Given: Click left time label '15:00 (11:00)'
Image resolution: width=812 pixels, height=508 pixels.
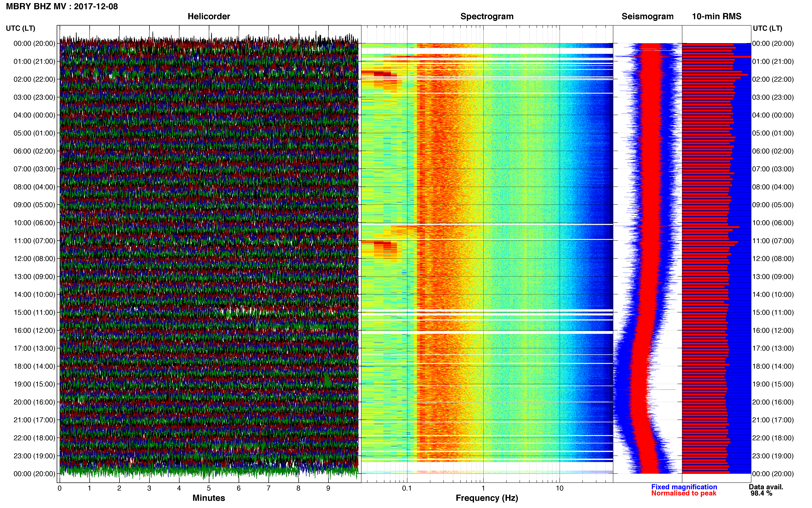Looking at the screenshot, I should tap(34, 312).
